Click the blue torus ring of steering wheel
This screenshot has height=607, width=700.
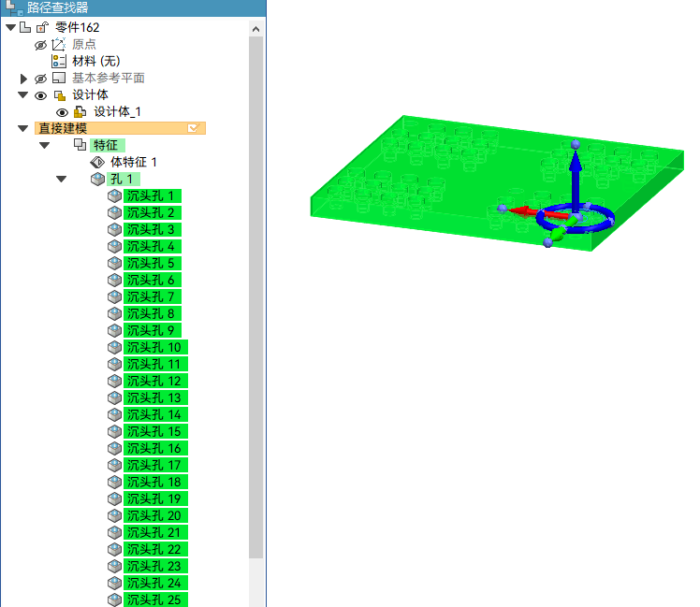pos(575,219)
